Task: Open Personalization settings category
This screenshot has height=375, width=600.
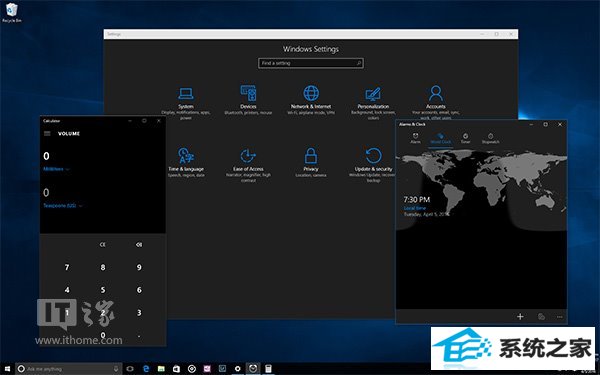Action: 373,103
